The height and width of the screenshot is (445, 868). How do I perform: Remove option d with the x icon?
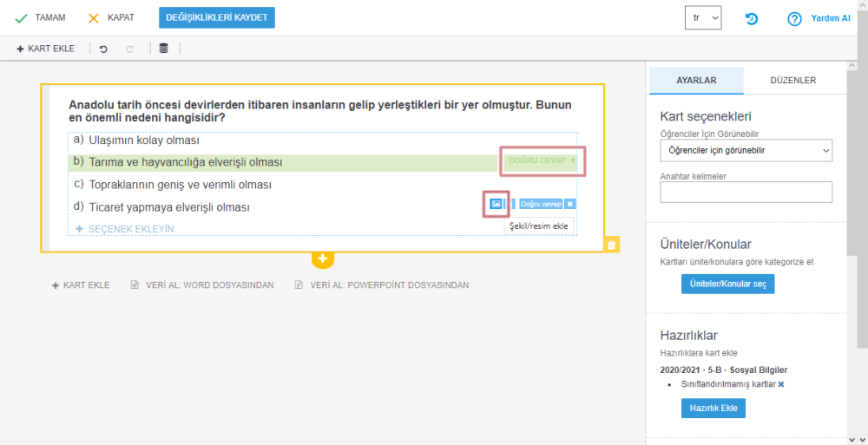click(x=569, y=204)
